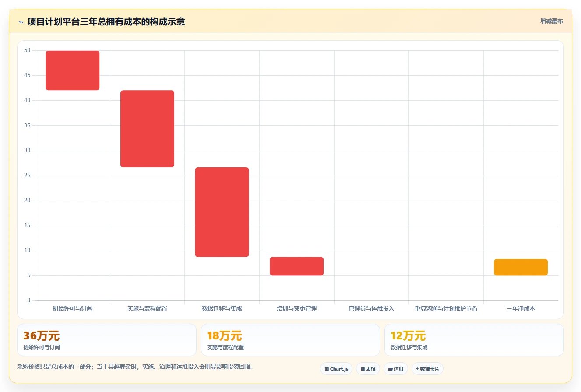Click the chart title 项目计划平台三年总拥有成本的构成示意
The height and width of the screenshot is (392, 581).
point(106,21)
